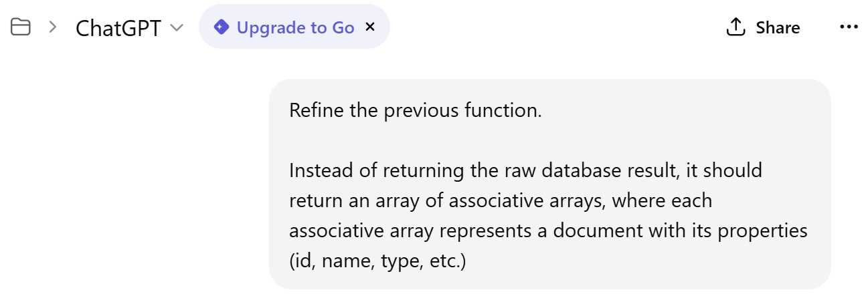Click the "(id, name, type, etc.)" line
The image size is (868, 300).
377,260
